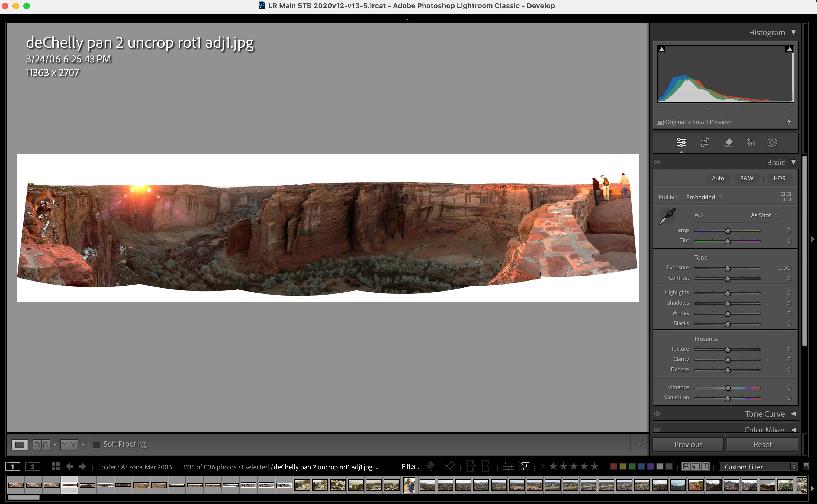Viewport: 817px width, 504px height.
Task: Open the Masking tool icon
Action: 772,143
